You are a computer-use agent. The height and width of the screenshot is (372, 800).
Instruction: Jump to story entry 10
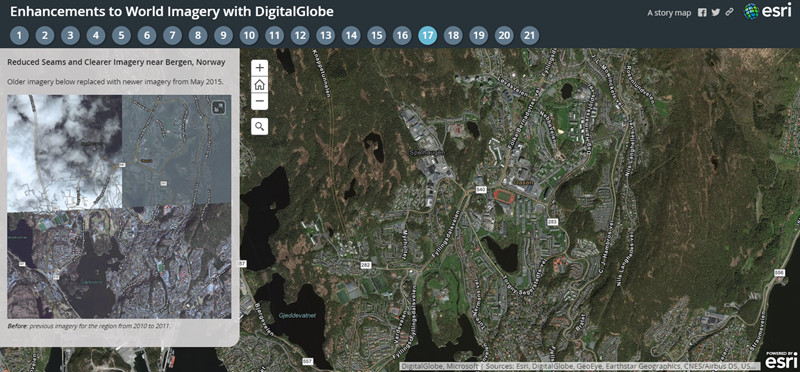tap(249, 36)
